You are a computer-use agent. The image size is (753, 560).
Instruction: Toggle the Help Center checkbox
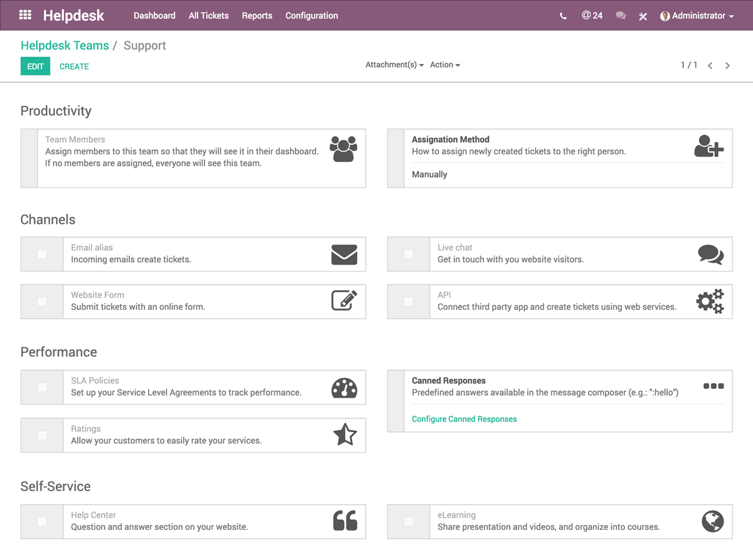[x=42, y=521]
